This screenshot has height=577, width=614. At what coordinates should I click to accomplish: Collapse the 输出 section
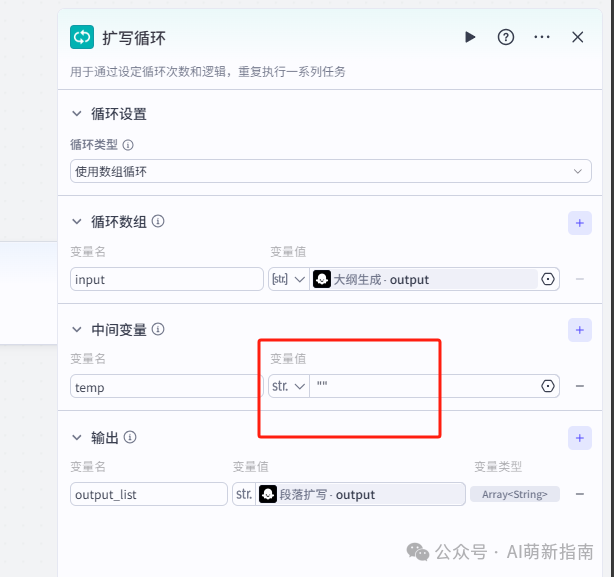coord(77,437)
